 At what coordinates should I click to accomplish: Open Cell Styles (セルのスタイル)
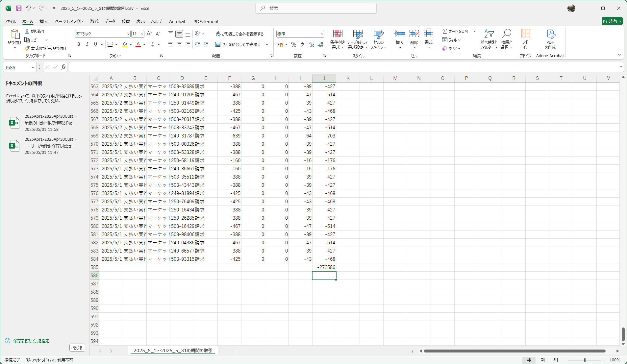[378, 39]
